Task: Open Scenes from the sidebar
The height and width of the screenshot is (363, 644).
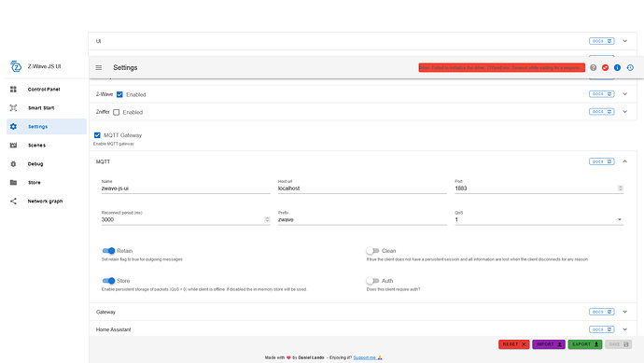Action: [47, 145]
